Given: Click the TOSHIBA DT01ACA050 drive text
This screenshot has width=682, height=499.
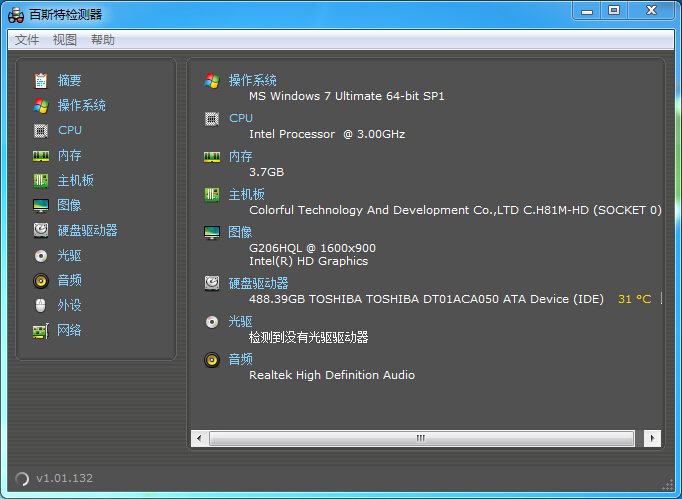Looking at the screenshot, I should (426, 299).
